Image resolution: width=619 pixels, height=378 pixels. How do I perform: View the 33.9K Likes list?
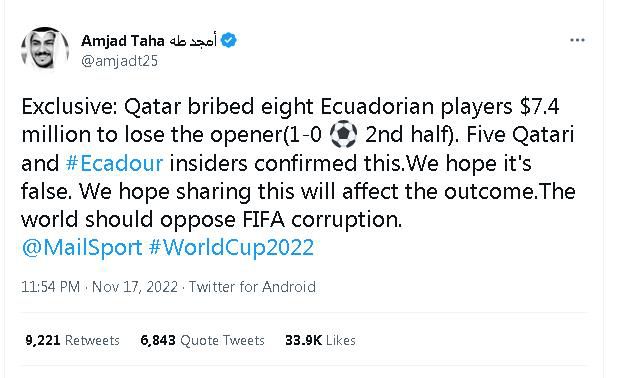(320, 340)
